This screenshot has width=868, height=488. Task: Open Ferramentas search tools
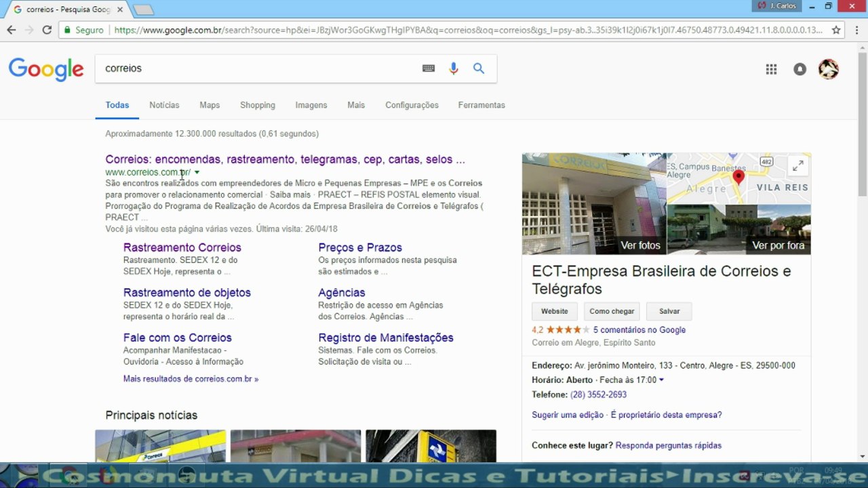tap(481, 105)
